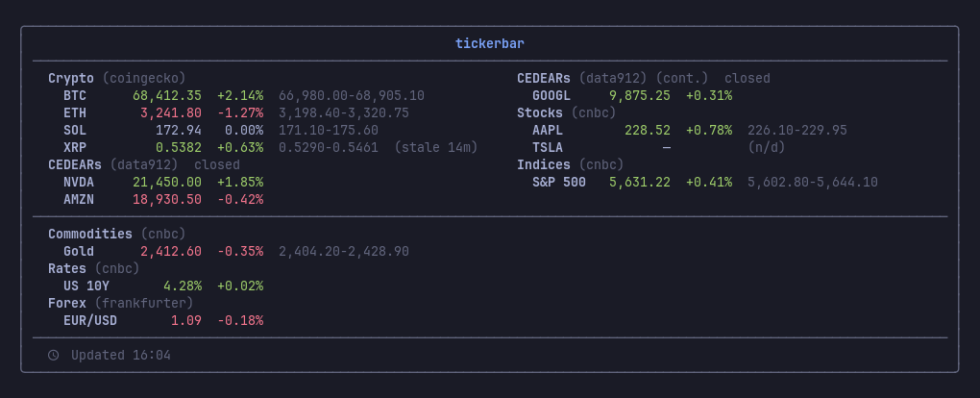Image resolution: width=980 pixels, height=398 pixels.
Task: Click GOOGL change +0.31%
Action: 709,96
